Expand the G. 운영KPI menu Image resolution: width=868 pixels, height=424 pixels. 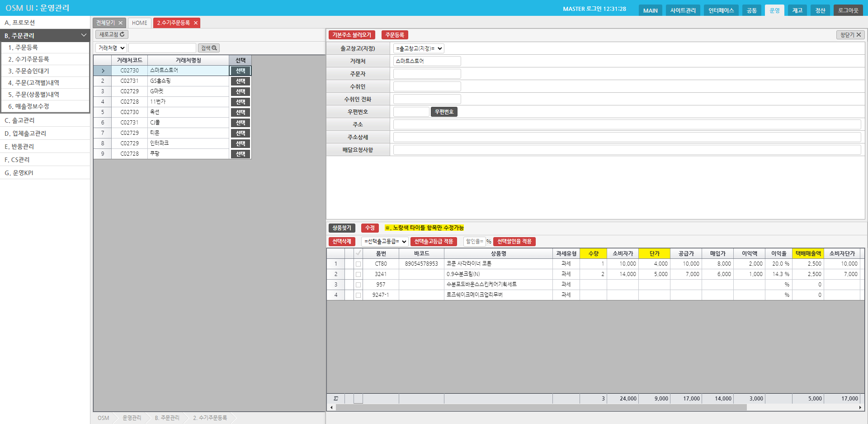[x=45, y=173]
